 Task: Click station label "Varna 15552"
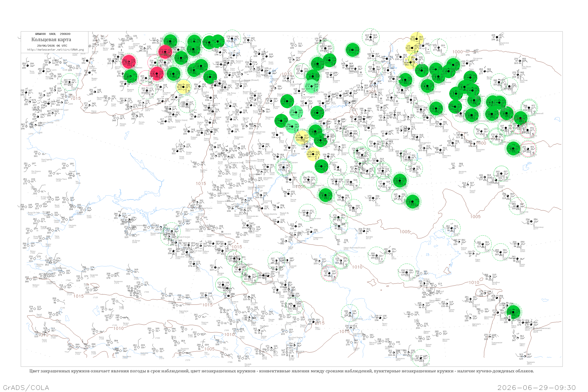(x=57, y=237)
